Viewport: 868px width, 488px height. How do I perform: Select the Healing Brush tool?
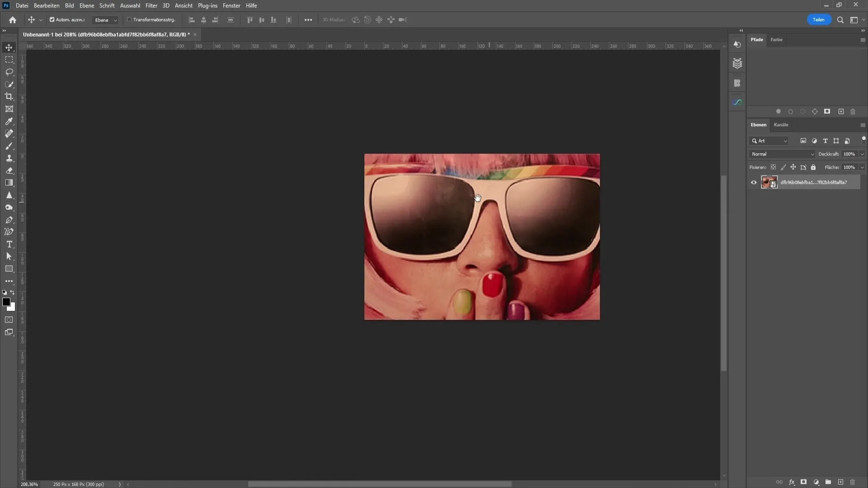pos(9,133)
